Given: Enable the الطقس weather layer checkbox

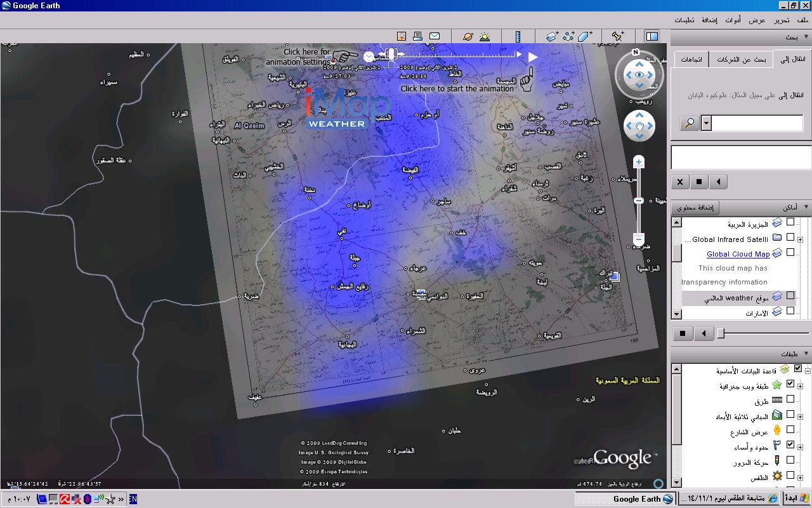Looking at the screenshot, I should click(x=790, y=476).
